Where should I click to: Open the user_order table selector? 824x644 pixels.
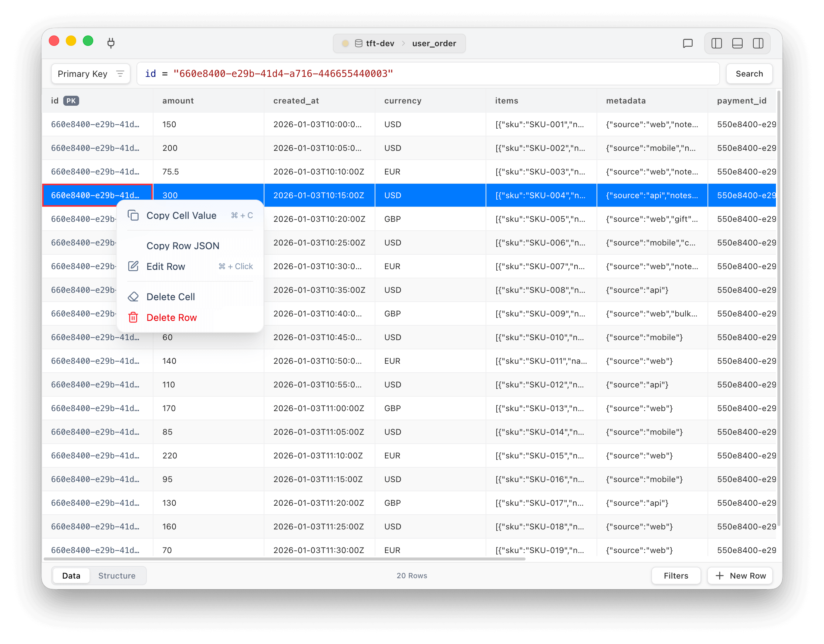pos(434,43)
